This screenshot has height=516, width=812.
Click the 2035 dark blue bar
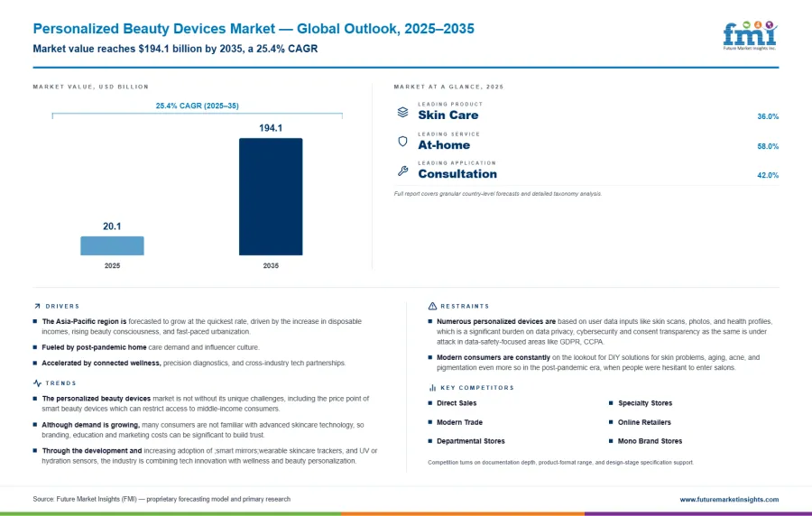click(271, 197)
